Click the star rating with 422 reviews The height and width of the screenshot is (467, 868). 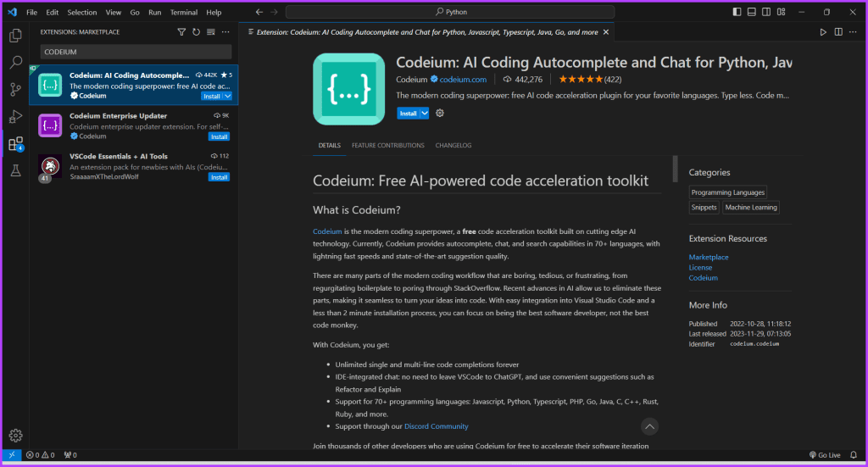(x=590, y=80)
